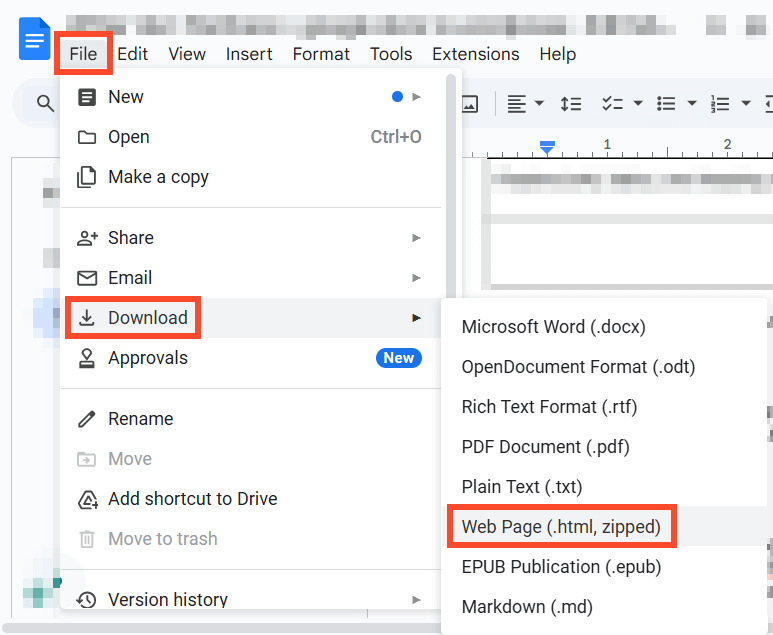Screen dimensions: 773x635
Task: Click the stamp icon beside Approvals
Action: [x=87, y=358]
